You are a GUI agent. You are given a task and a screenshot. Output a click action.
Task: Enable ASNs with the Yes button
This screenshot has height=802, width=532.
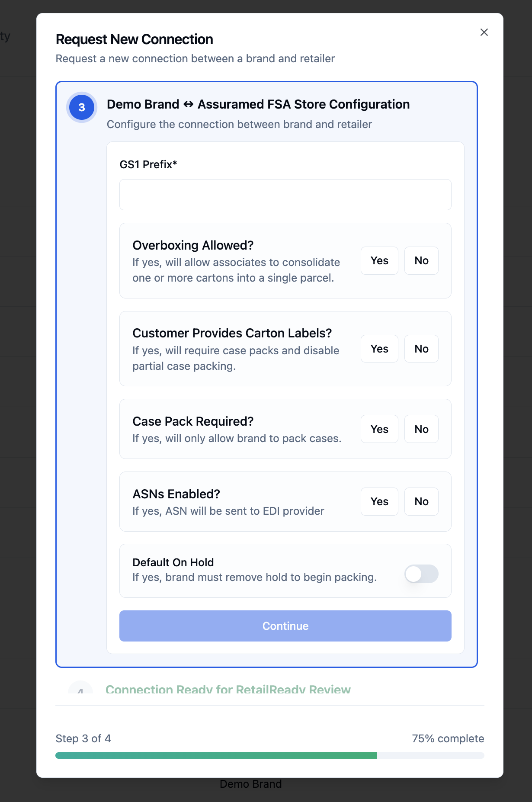[x=379, y=501]
